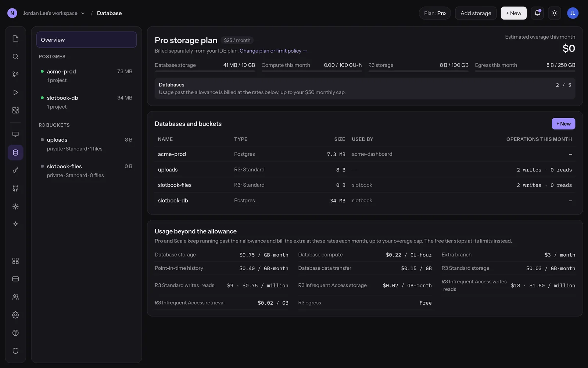Screen dimensions: 588x368
Task: Click the Database breadcrumb
Action: tap(109, 13)
